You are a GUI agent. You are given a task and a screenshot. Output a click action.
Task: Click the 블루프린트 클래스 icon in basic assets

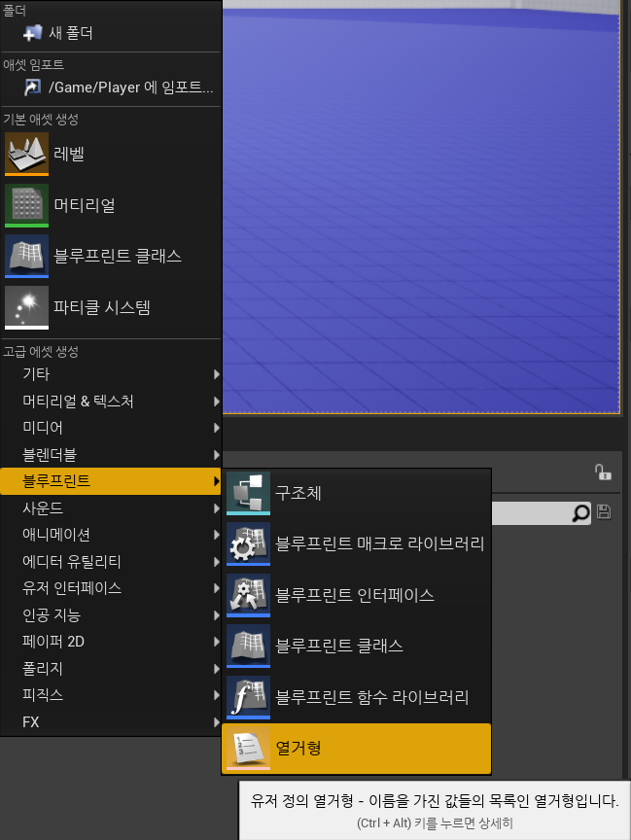click(27, 256)
